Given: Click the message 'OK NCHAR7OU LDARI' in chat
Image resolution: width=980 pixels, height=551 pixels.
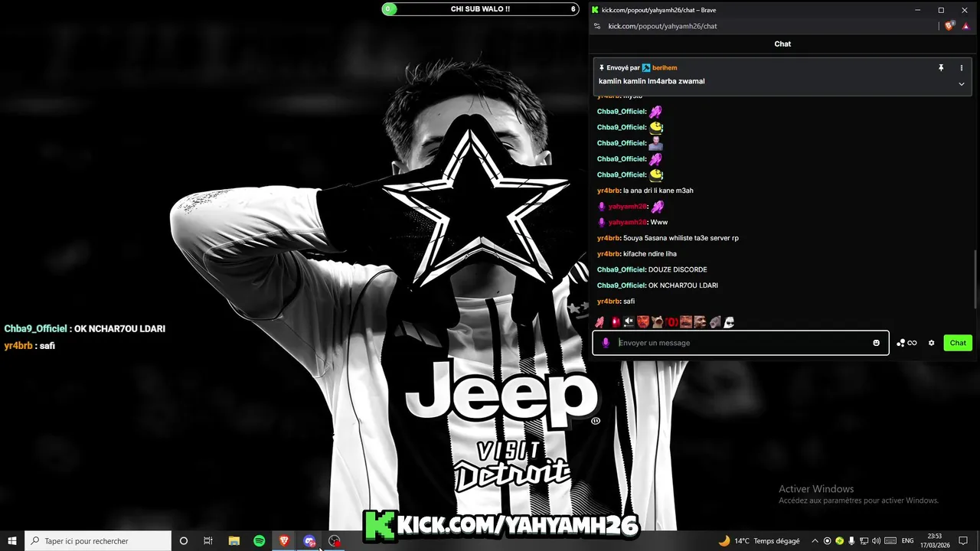Looking at the screenshot, I should tap(683, 285).
